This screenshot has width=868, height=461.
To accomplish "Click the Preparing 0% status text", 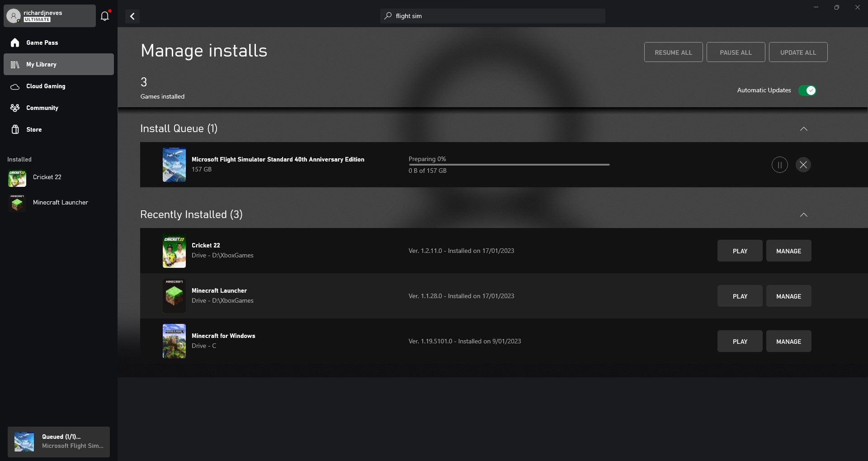I will 427,159.
